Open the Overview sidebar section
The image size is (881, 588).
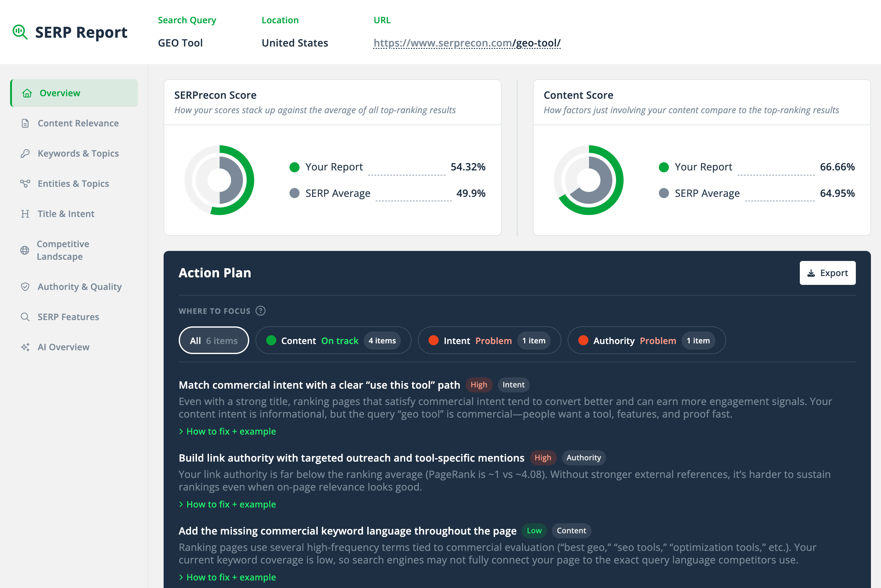[x=74, y=93]
